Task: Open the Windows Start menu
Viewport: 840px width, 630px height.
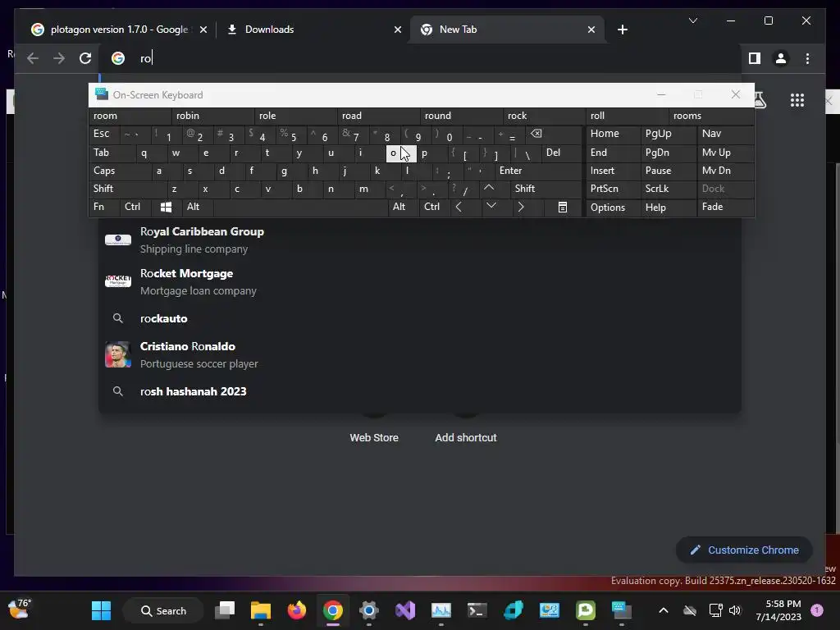Action: tap(101, 610)
